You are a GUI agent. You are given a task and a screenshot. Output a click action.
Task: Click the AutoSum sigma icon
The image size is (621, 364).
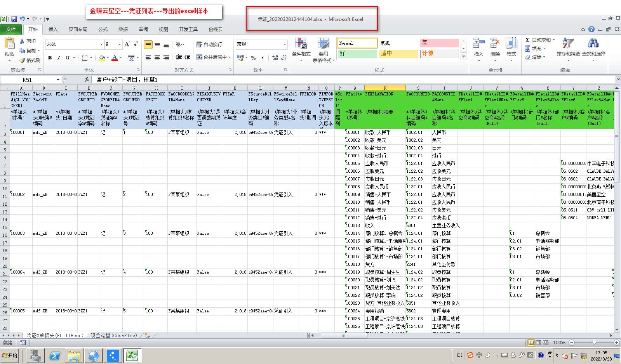click(527, 40)
